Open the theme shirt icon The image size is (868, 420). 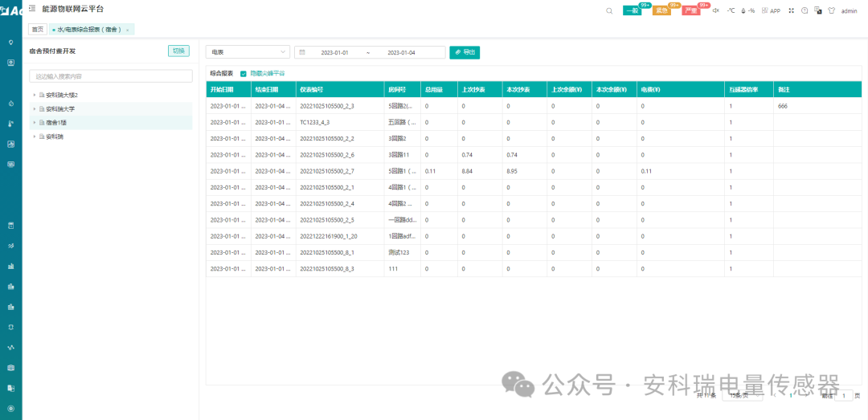[x=831, y=10]
